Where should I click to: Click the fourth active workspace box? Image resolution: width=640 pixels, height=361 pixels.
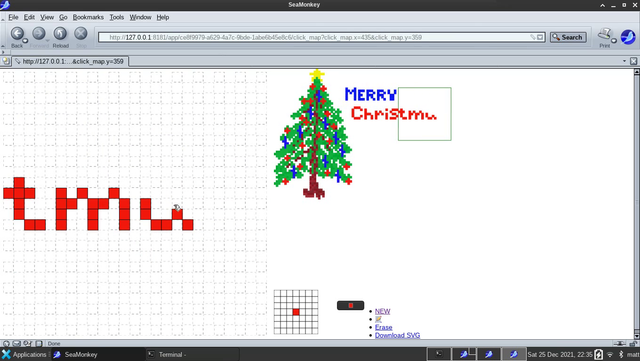(x=513, y=354)
